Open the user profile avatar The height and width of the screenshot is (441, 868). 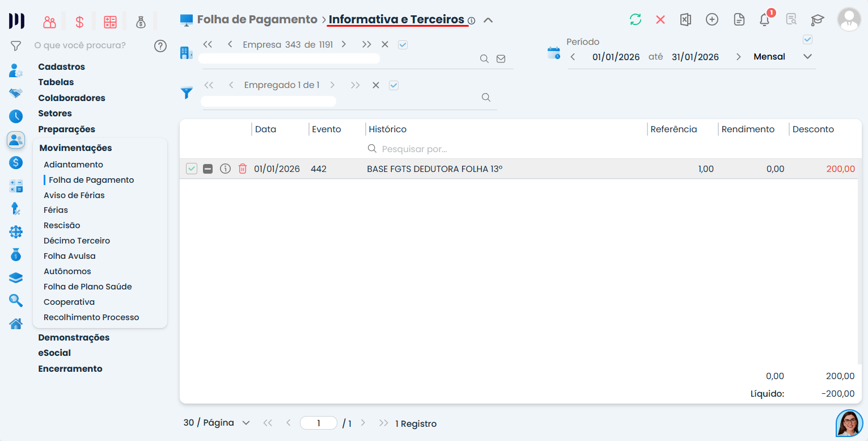coord(849,20)
